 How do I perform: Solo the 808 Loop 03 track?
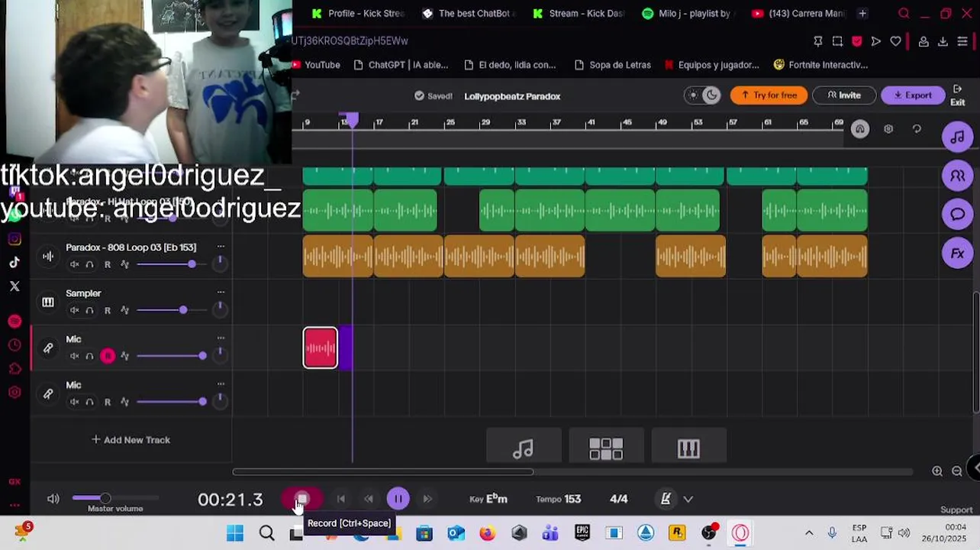(x=89, y=264)
